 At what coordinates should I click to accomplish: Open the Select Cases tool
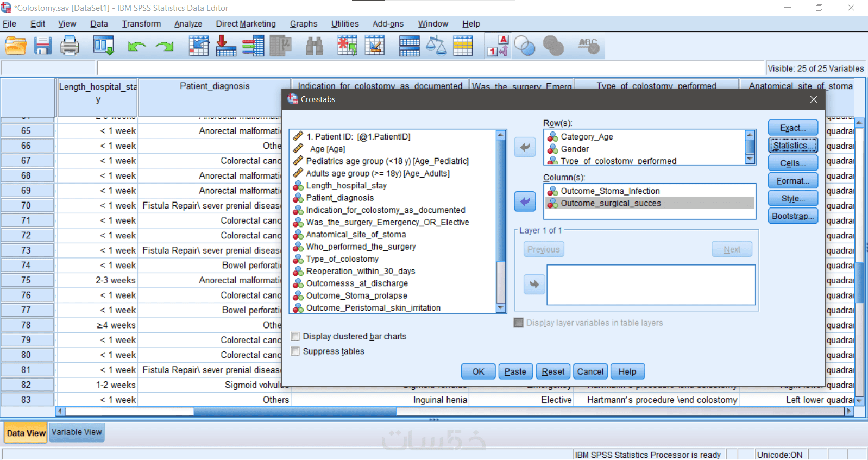463,46
